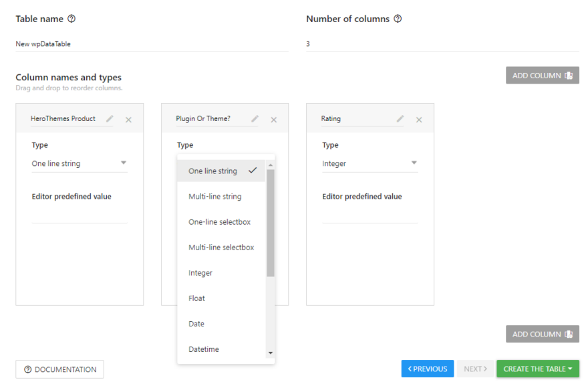Remove the Rating column using its X icon

tap(419, 120)
